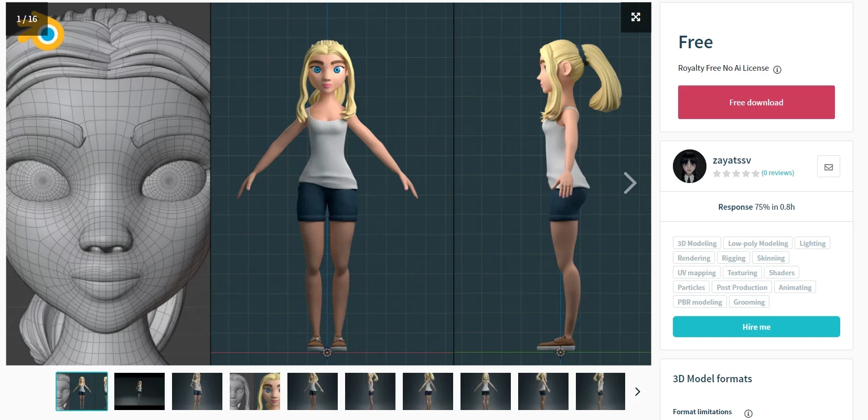Screen dimensions: 868x420
Task: Select the PBR modeling skill tag
Action: [x=700, y=302]
